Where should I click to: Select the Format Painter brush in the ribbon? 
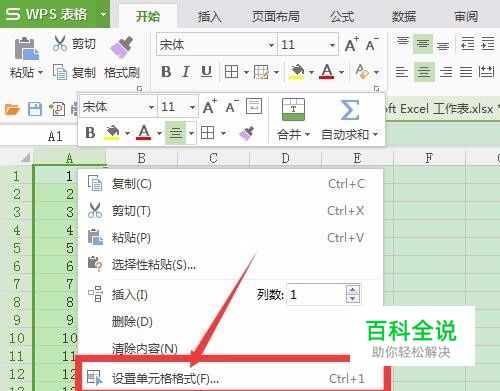122,48
